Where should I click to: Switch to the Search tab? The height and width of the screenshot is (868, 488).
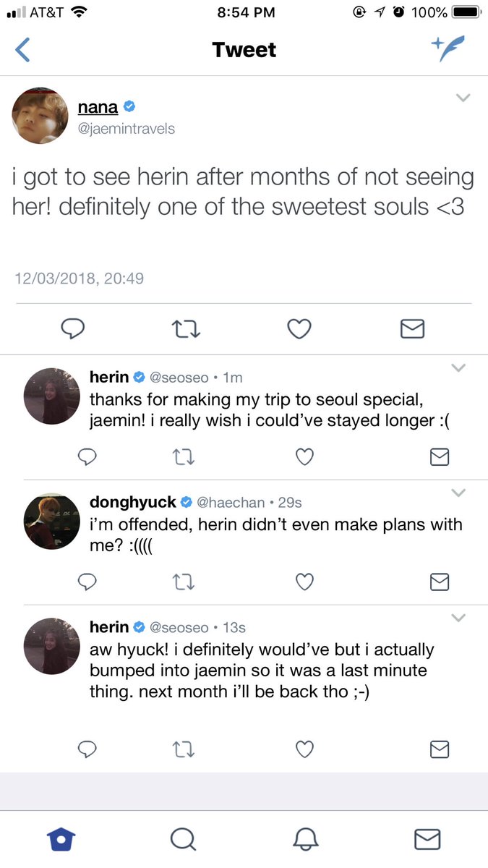(182, 839)
